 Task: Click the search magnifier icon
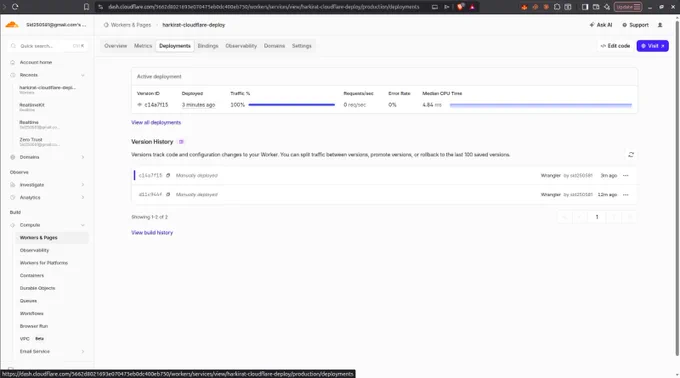[13, 46]
